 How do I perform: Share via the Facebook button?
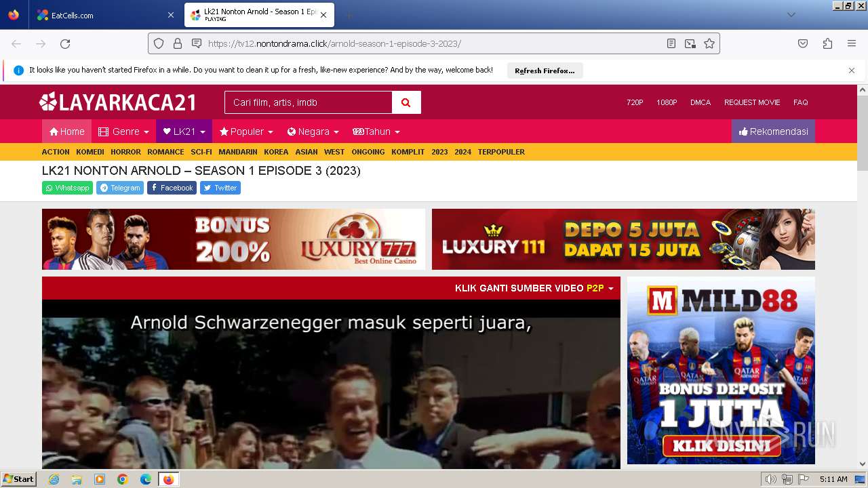172,188
